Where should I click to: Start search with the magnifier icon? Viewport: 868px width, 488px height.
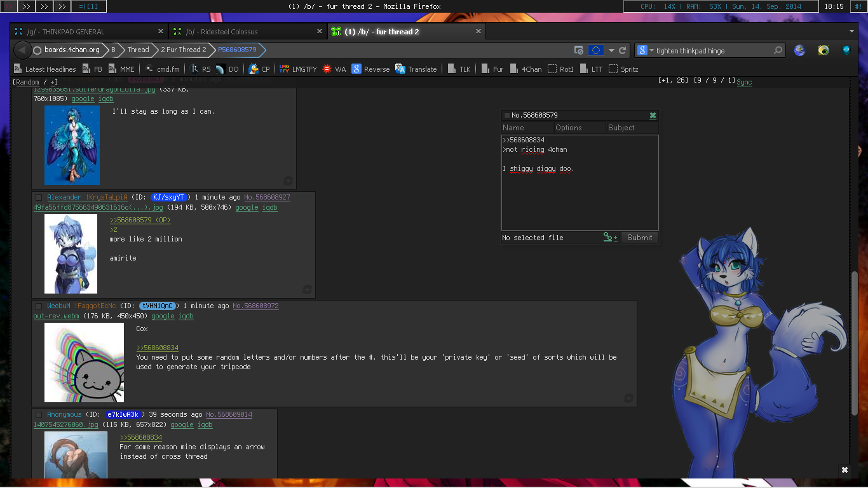point(778,50)
